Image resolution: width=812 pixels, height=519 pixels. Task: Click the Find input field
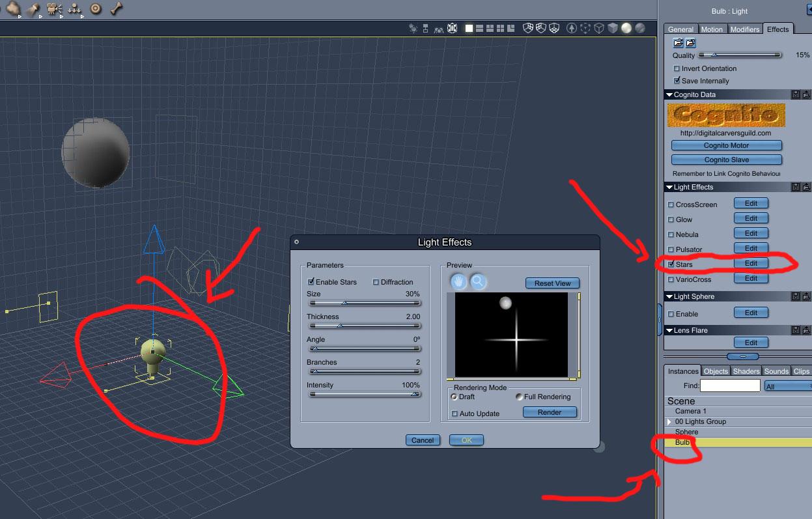point(730,386)
